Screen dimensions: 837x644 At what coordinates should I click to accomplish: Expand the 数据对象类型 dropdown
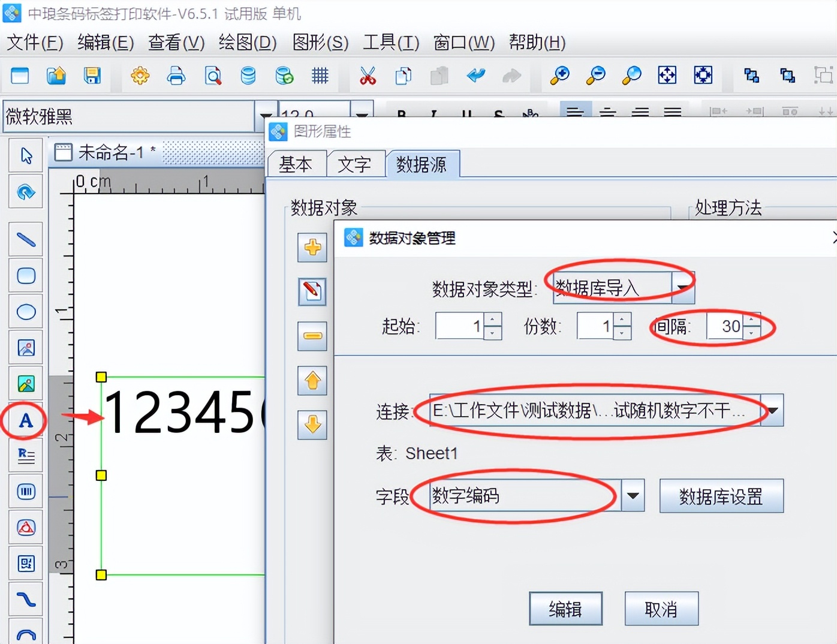tap(683, 288)
